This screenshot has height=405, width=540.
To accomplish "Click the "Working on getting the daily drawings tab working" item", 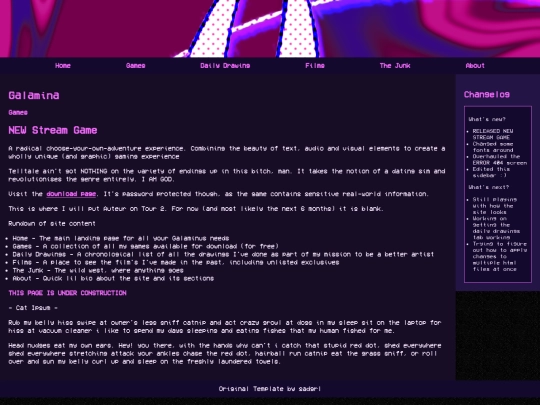I will pyautogui.click(x=496, y=228).
